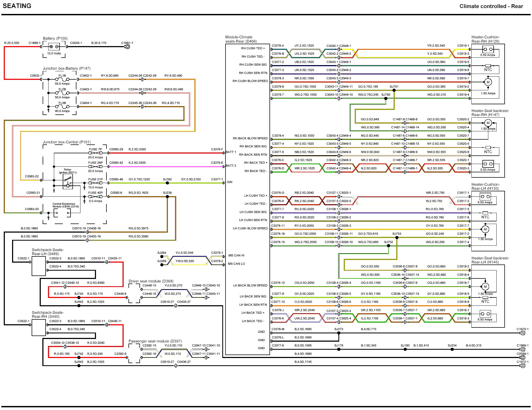The width and height of the screenshot is (532, 410).
Task: Click the RH cushion blower motor symbol
Action: click(488, 82)
